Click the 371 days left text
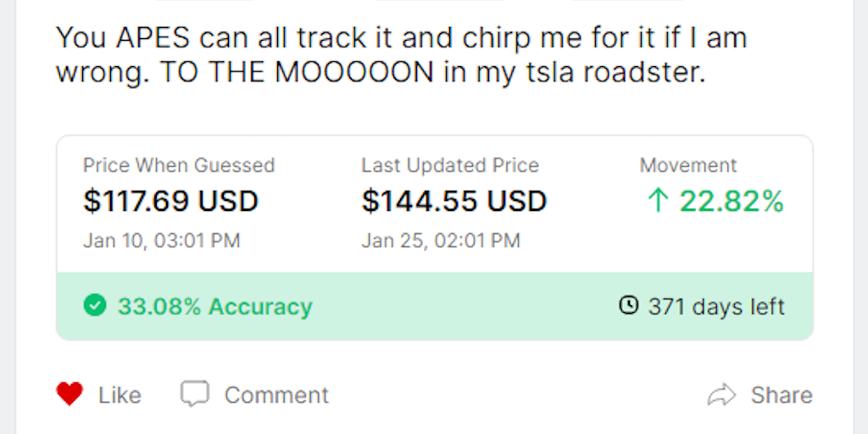 [716, 306]
